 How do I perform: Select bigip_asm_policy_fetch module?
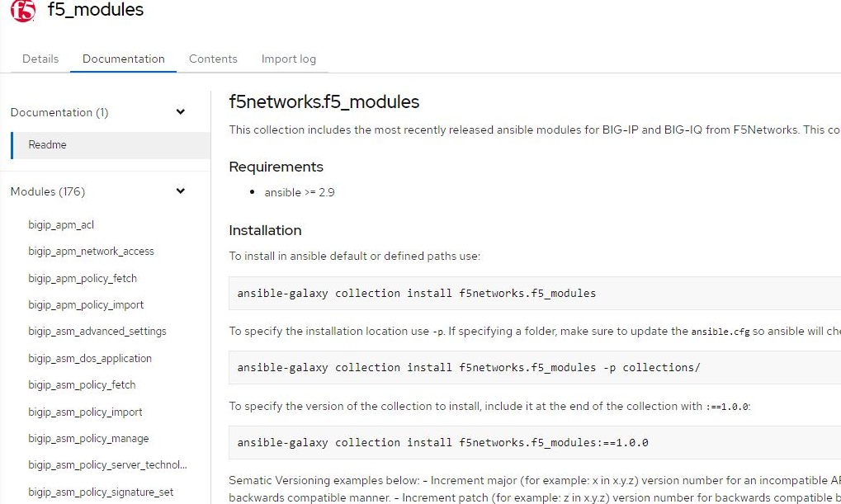pos(82,384)
